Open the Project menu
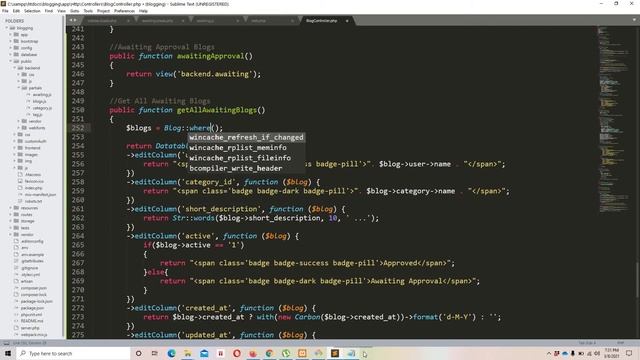 103,11
